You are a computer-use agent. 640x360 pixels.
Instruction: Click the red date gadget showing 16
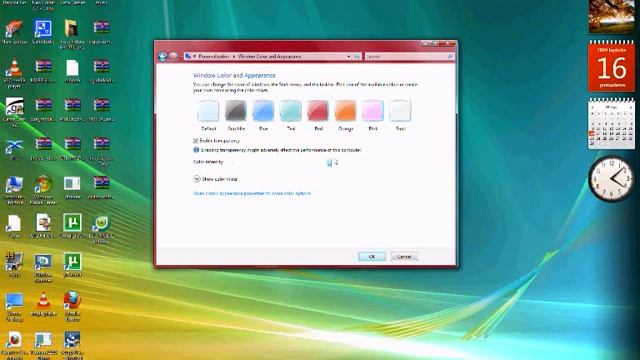tap(611, 66)
